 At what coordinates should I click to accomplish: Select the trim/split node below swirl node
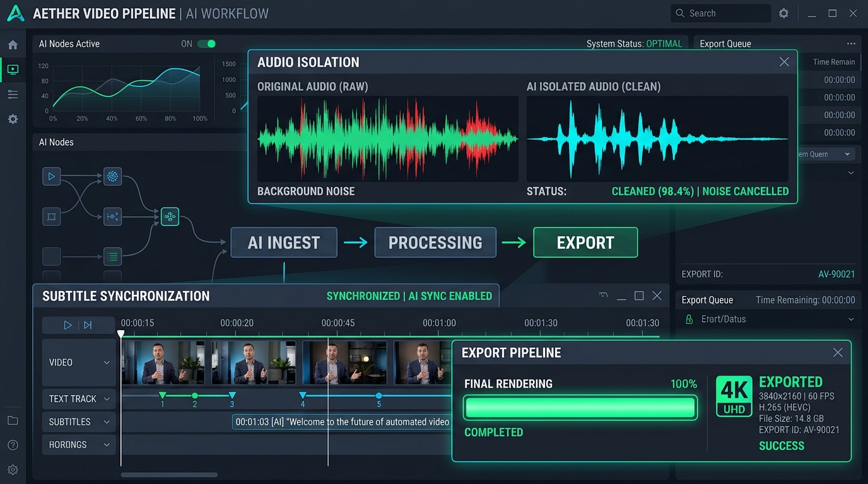coord(112,217)
